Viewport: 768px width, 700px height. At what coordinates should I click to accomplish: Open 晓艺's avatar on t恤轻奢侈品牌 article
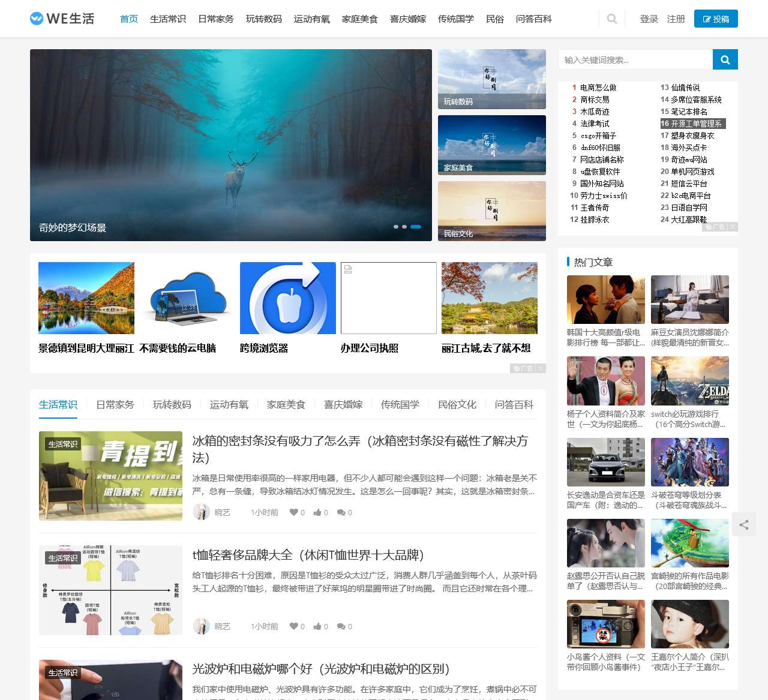(x=201, y=626)
